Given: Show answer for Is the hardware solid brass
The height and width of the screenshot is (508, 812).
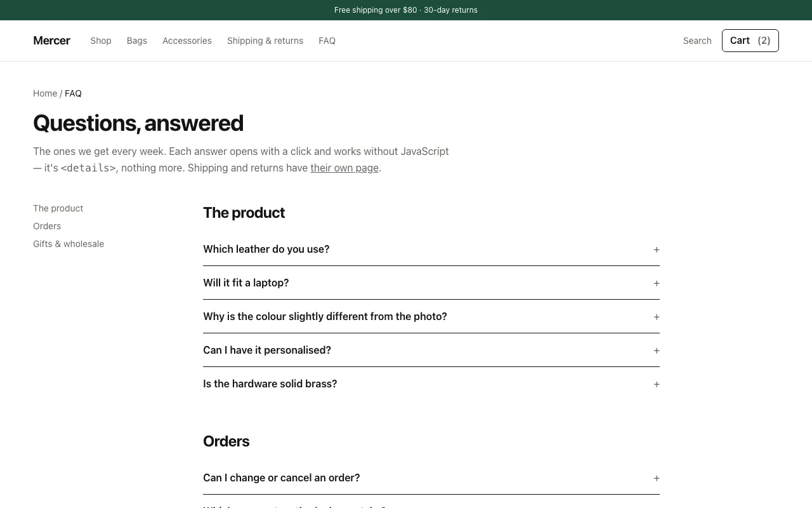Looking at the screenshot, I should pyautogui.click(x=431, y=384).
